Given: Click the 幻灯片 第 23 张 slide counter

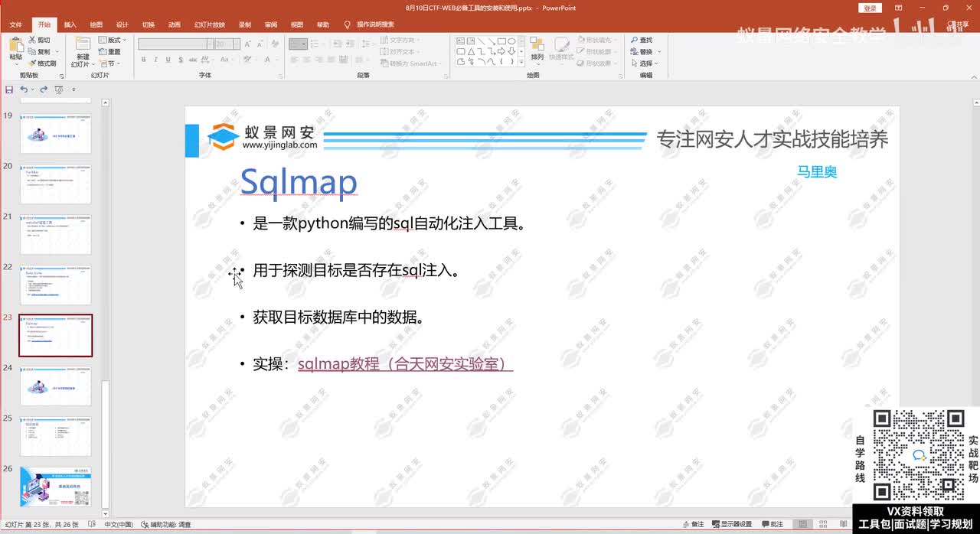Looking at the screenshot, I should (41, 525).
